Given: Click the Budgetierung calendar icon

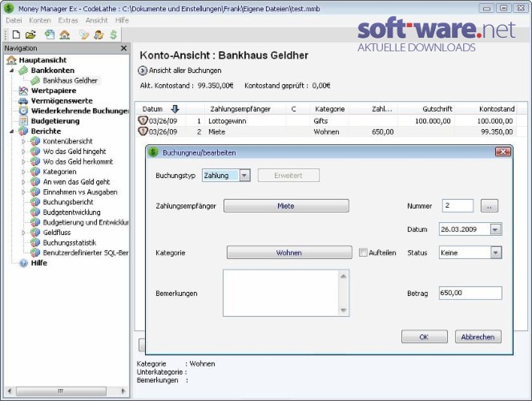Looking at the screenshot, I should [23, 121].
